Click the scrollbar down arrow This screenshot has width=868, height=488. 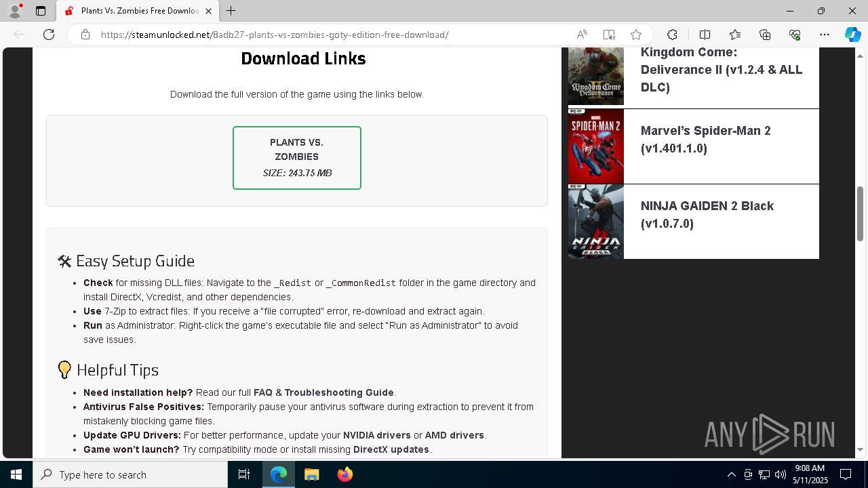[860, 449]
